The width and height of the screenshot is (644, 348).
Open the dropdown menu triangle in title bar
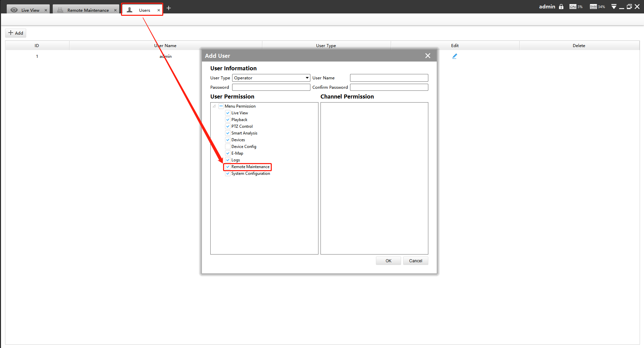(614, 7)
